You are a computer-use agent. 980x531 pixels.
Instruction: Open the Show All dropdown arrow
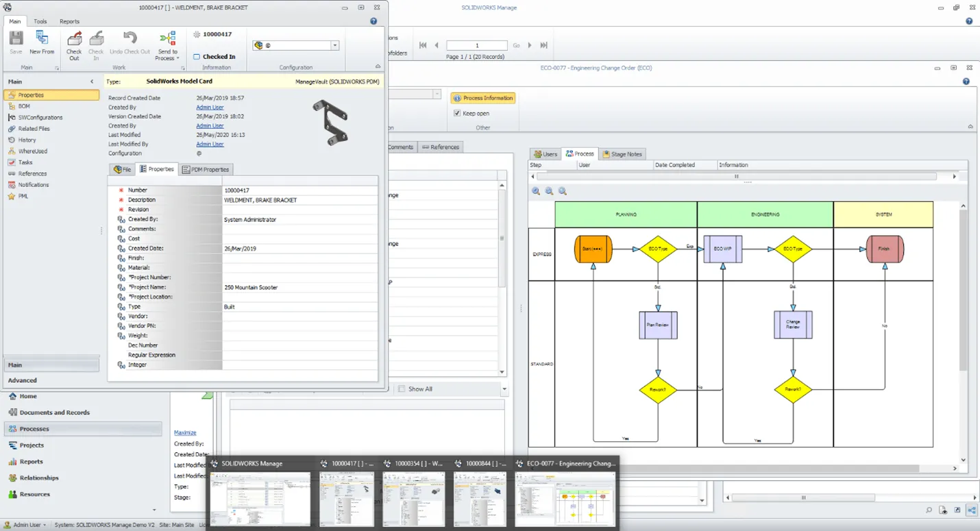(x=504, y=389)
